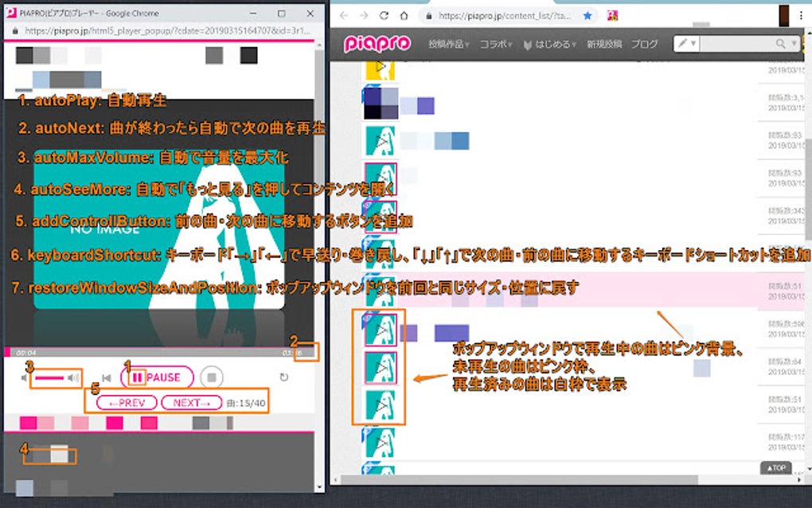Click the ▲TOP button at bottom right

point(775,467)
